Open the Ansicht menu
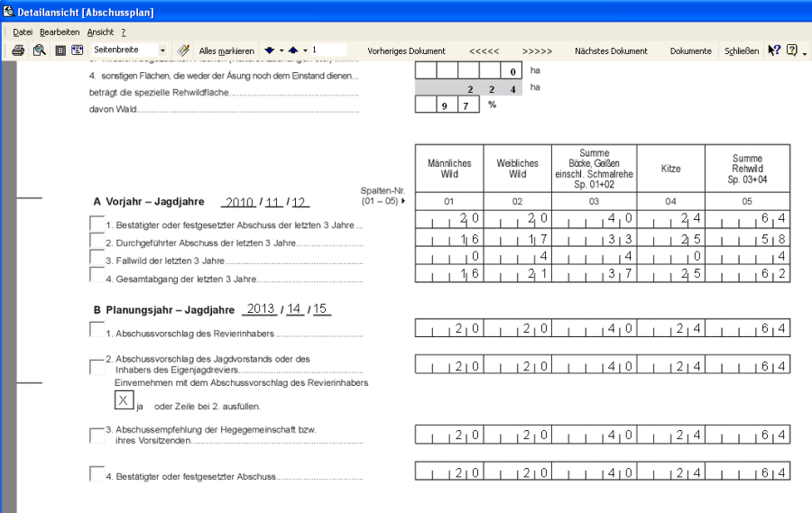812x513 pixels. tap(100, 32)
